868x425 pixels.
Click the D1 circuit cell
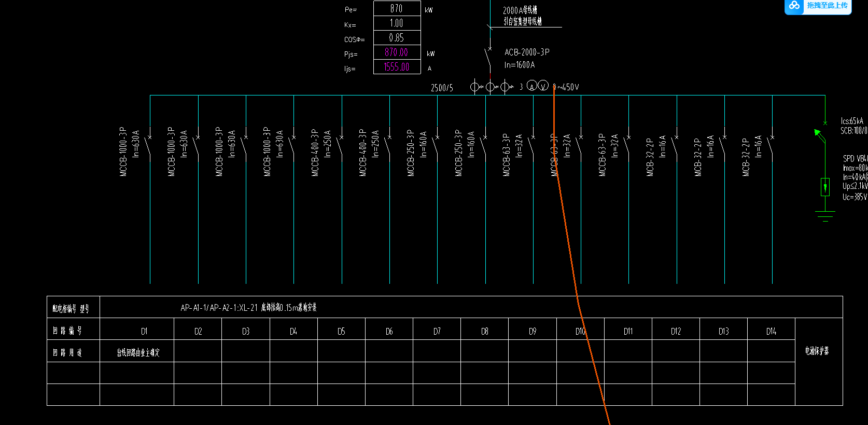pos(137,328)
